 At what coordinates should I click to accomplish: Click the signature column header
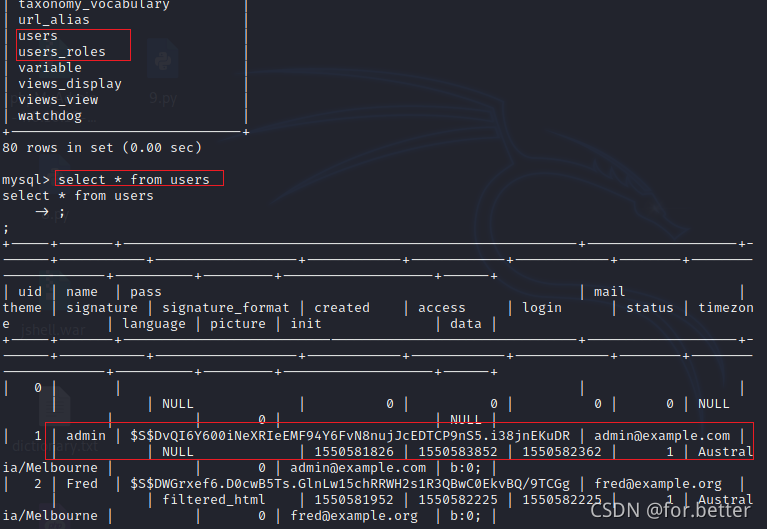(102, 308)
